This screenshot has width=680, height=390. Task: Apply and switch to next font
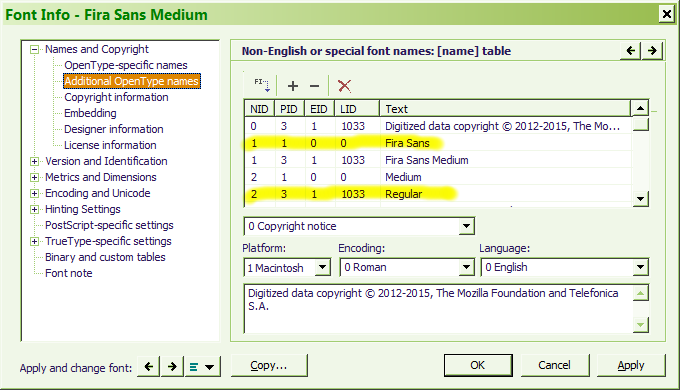coord(172,367)
